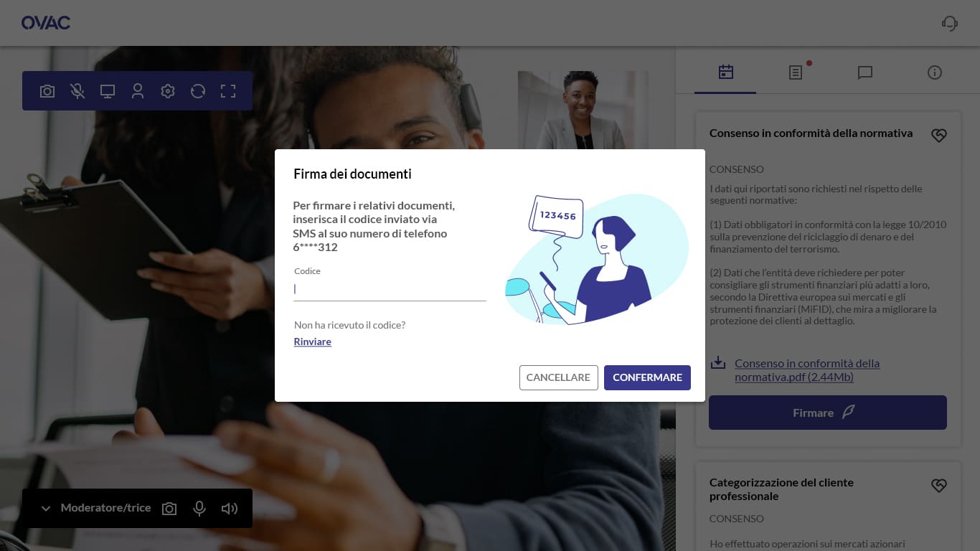Click the Codice input field
This screenshot has height=551, width=980.
(390, 289)
